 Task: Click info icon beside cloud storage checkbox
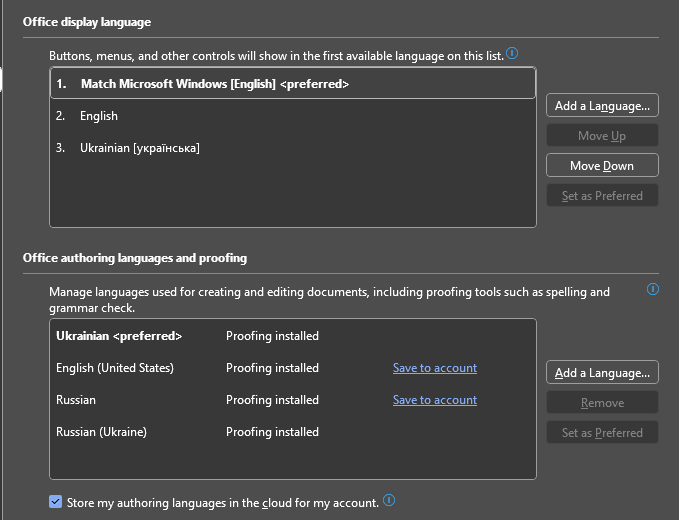point(389,500)
